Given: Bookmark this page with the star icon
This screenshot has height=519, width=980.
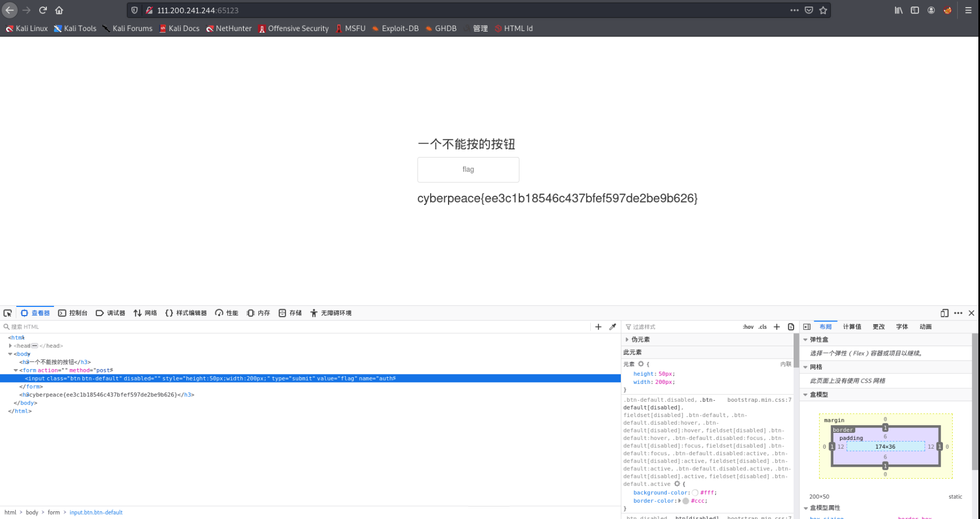Looking at the screenshot, I should 823,10.
